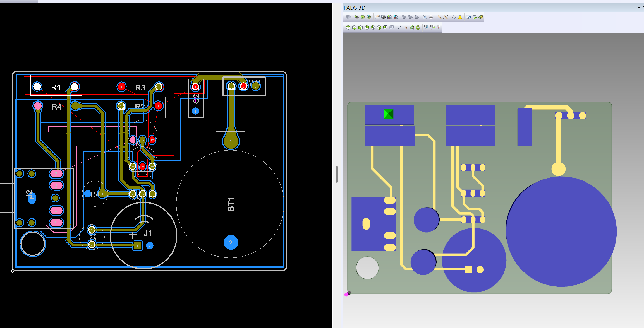Click the rotate/refresh view icon

coord(418,28)
